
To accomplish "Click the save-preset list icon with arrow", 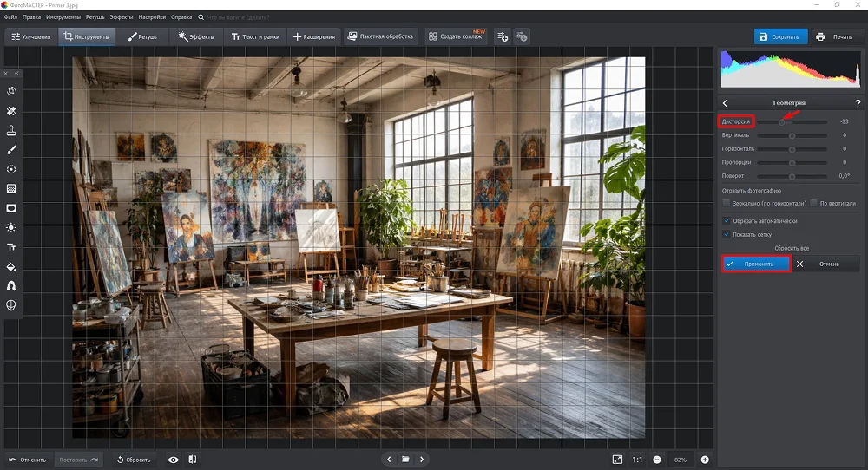I will point(522,36).
